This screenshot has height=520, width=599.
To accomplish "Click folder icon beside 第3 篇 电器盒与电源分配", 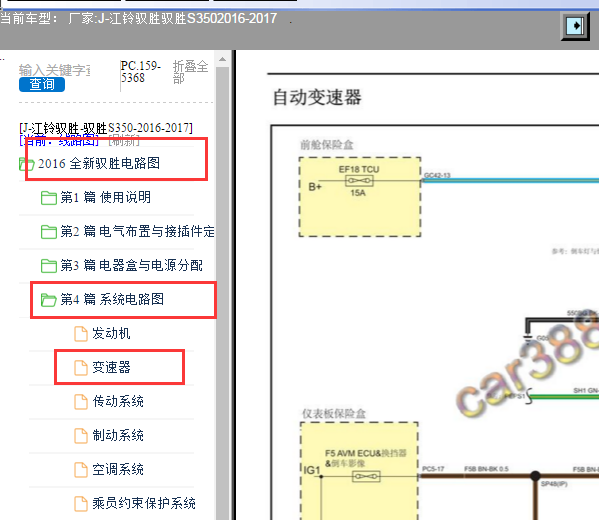I will tap(49, 266).
